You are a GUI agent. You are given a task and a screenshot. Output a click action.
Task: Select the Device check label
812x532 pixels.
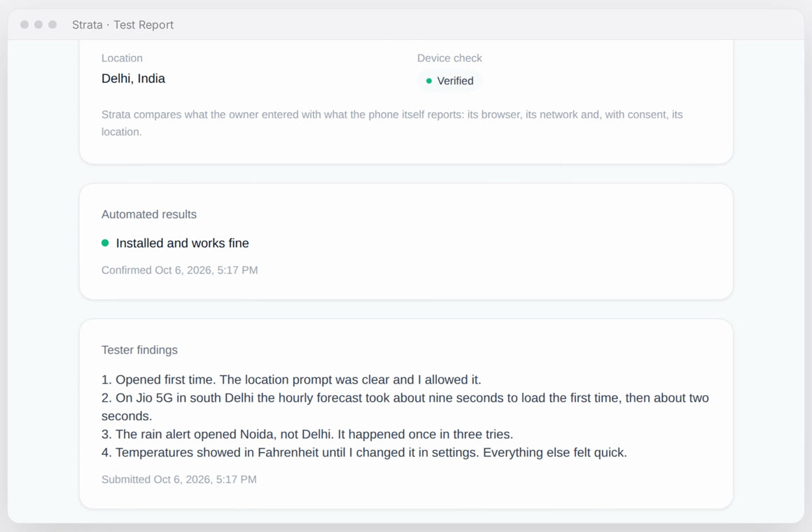point(449,58)
